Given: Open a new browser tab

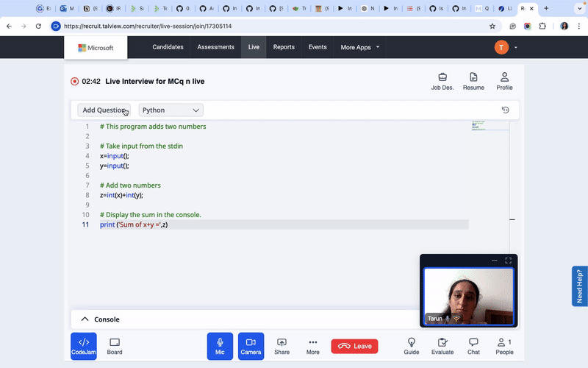Looking at the screenshot, I should click(x=546, y=8).
